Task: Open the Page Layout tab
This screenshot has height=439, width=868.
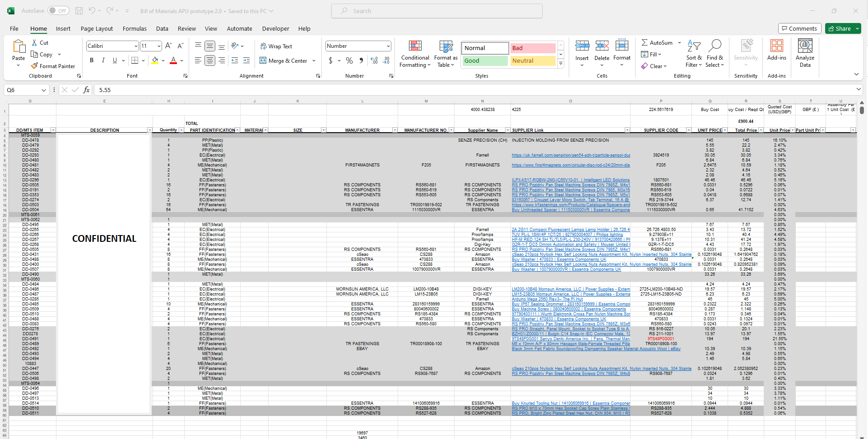Action: pyautogui.click(x=97, y=28)
